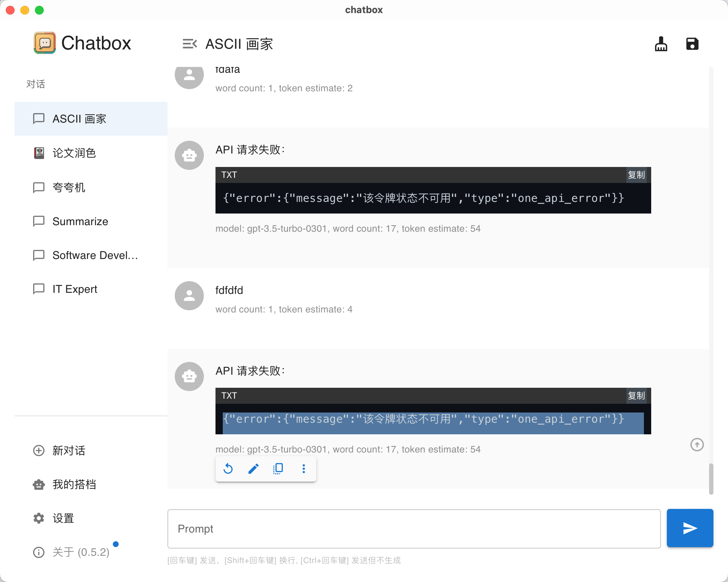Regenerate the failed API response
728x582 pixels.
pos(228,469)
